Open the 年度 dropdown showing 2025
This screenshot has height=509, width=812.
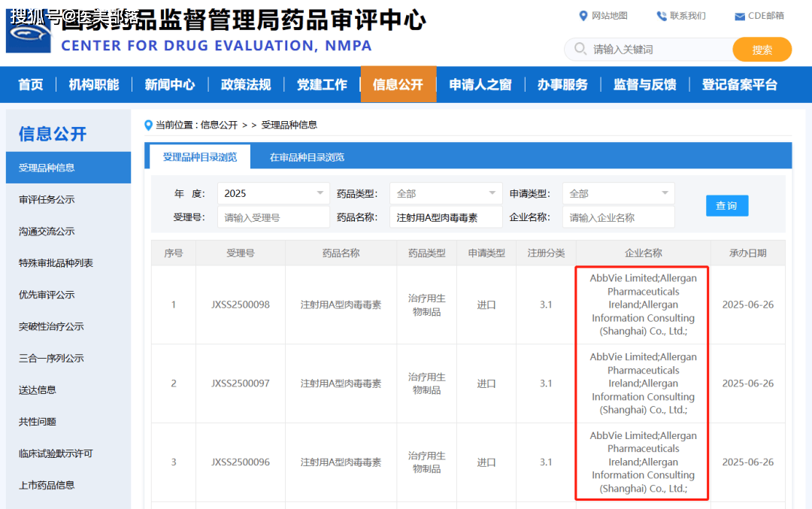coord(274,194)
